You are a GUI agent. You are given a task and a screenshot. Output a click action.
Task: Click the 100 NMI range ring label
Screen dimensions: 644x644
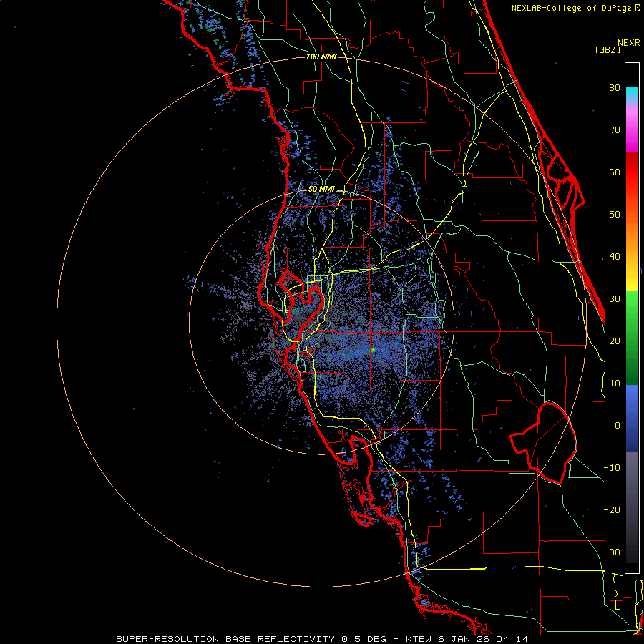click(x=321, y=57)
